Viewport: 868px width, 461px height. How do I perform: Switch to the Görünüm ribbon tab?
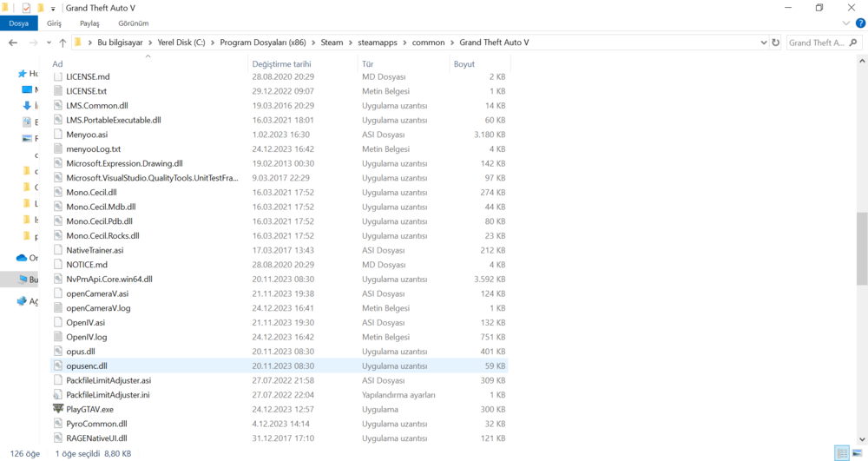tap(133, 23)
